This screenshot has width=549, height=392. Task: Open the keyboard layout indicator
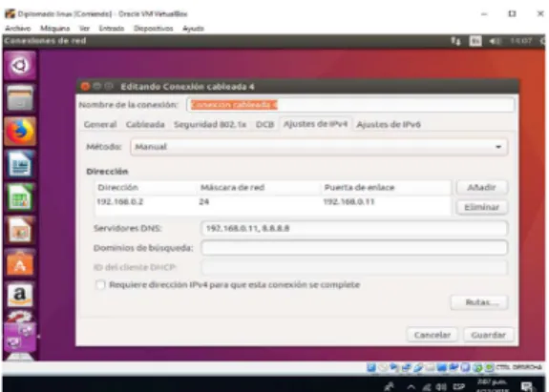(475, 41)
